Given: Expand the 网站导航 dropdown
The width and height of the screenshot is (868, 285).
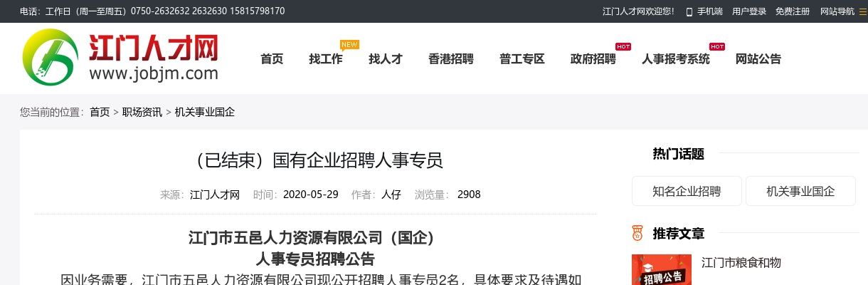Looking at the screenshot, I should coord(837,11).
